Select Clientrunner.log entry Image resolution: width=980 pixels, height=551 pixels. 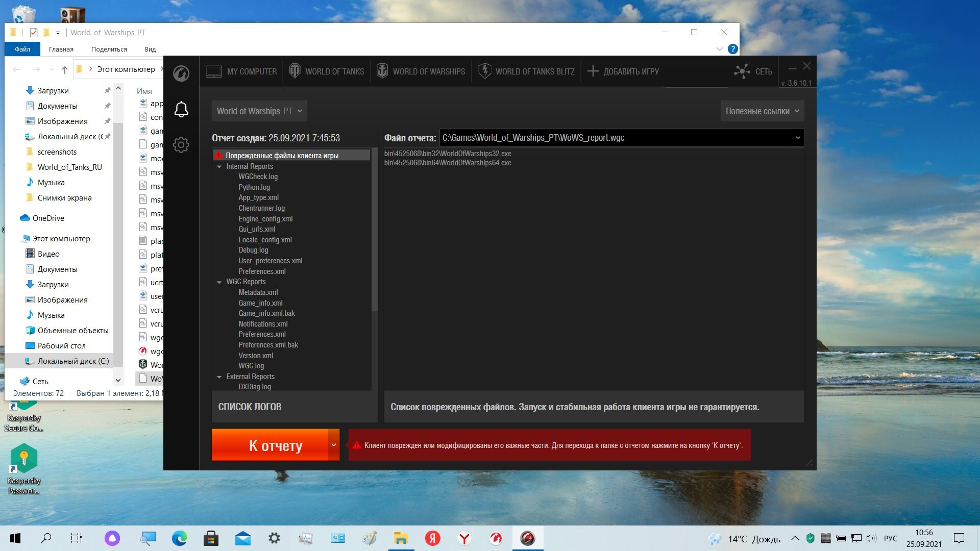(261, 208)
